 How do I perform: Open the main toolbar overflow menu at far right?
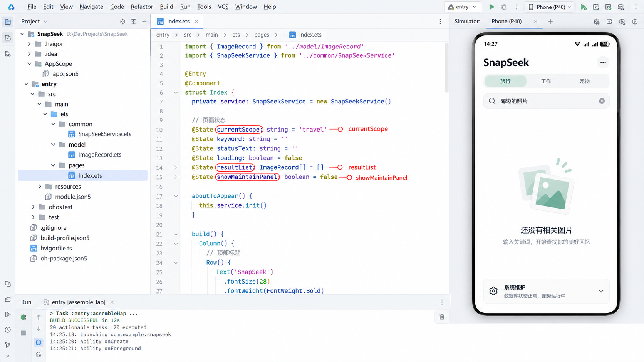[x=636, y=7]
